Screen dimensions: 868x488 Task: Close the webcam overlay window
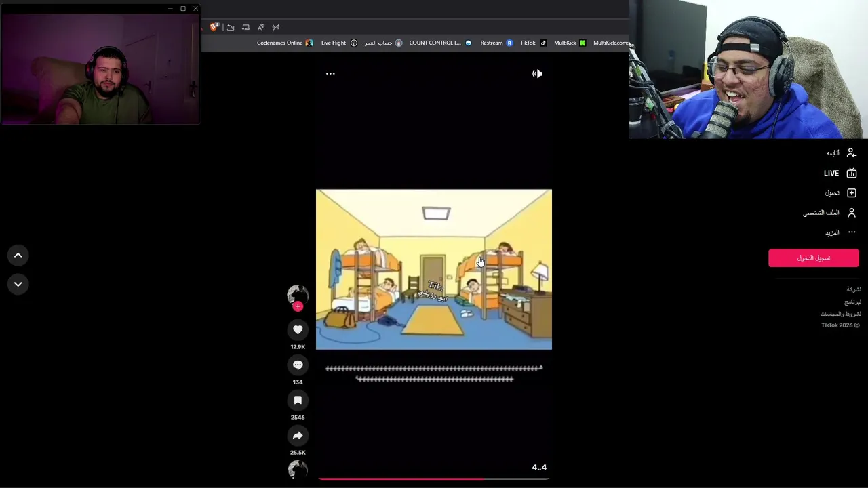[x=195, y=9]
